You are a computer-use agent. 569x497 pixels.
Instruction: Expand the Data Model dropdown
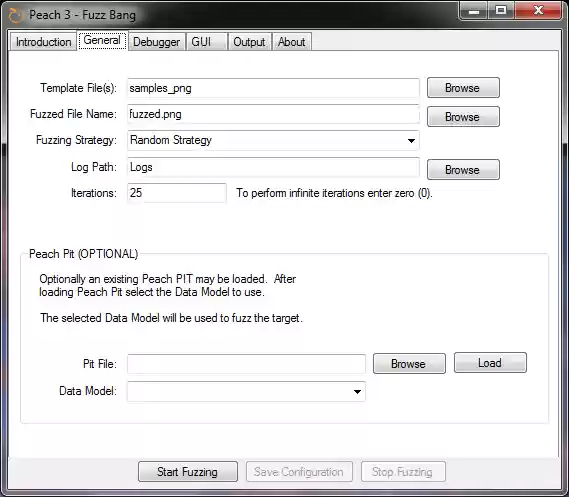point(246,391)
